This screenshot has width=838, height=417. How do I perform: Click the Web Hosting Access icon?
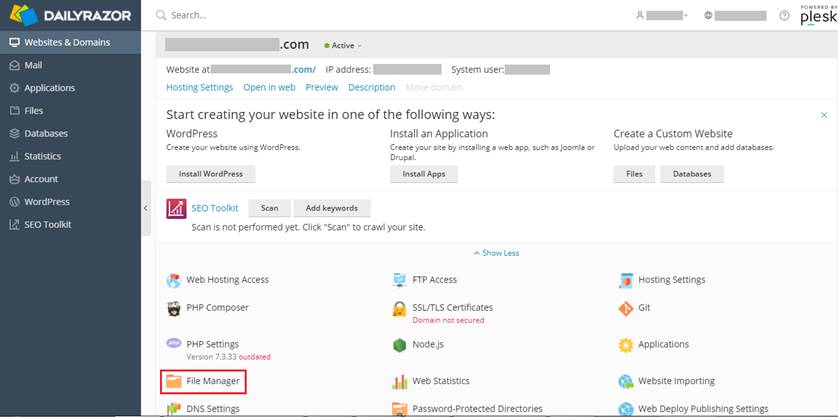pyautogui.click(x=174, y=280)
